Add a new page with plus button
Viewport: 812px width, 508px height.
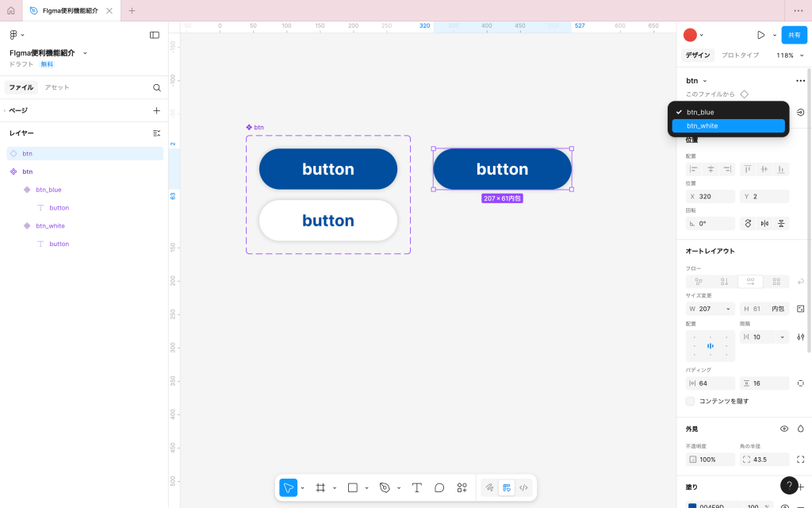click(x=156, y=110)
